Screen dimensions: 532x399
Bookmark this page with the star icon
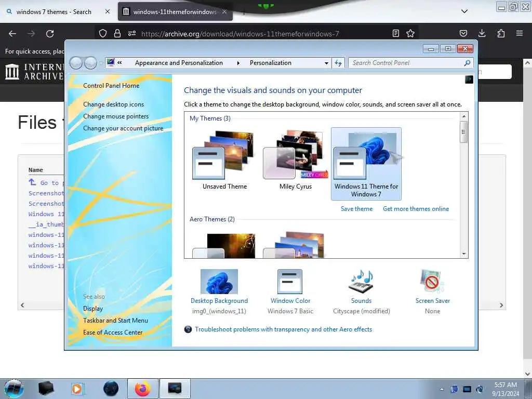click(410, 33)
